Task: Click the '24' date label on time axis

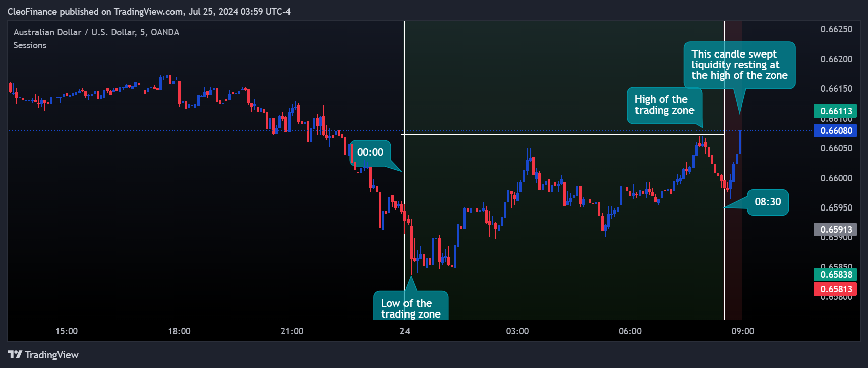Action: (x=405, y=331)
